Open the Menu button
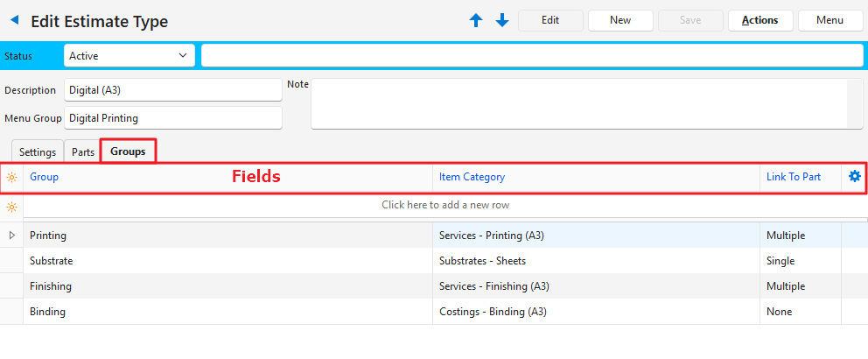 tap(829, 20)
